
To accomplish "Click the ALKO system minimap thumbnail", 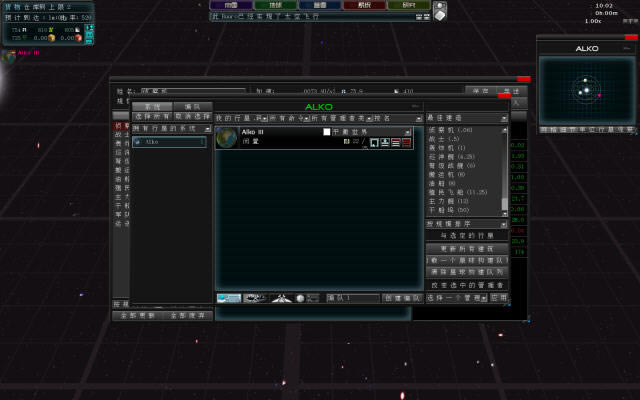I will click(586, 90).
